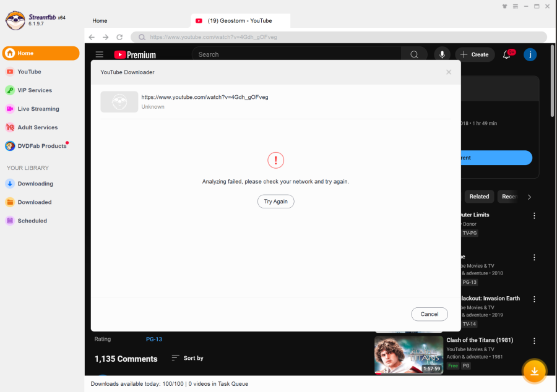The width and height of the screenshot is (557, 392).
Task: Open more options for Blackout: Invasion Earth
Action: click(x=534, y=299)
